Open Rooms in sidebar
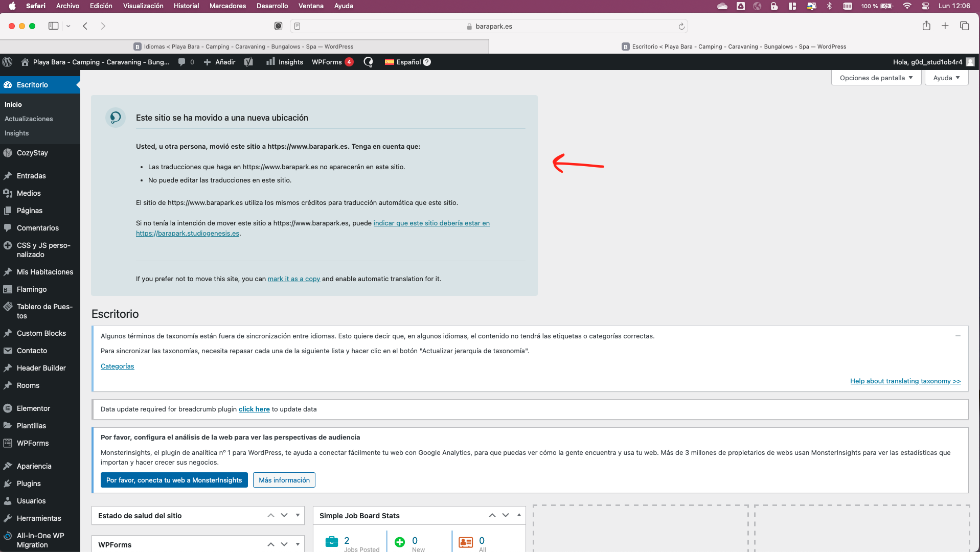The height and width of the screenshot is (552, 980). click(x=40, y=385)
